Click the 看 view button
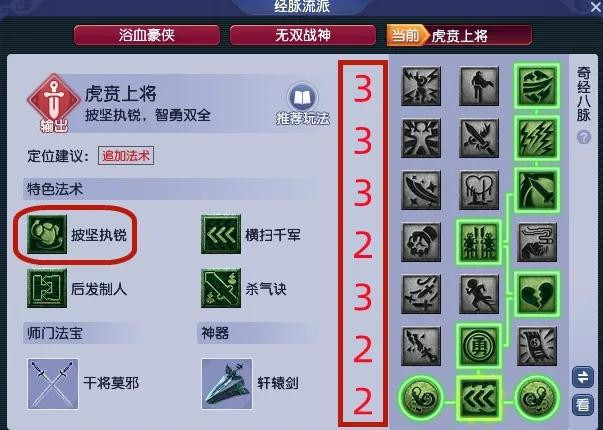The image size is (603, 430). click(583, 405)
